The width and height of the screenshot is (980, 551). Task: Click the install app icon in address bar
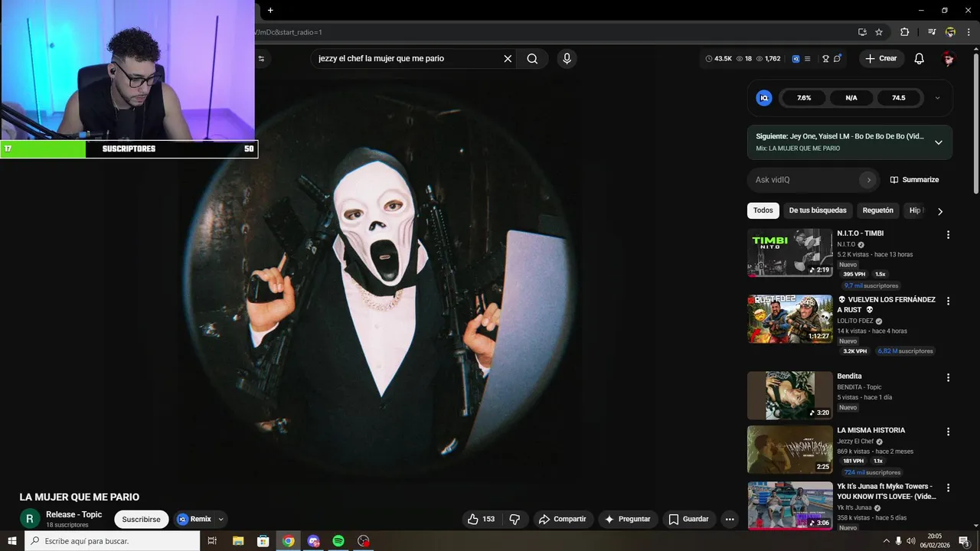click(x=862, y=32)
